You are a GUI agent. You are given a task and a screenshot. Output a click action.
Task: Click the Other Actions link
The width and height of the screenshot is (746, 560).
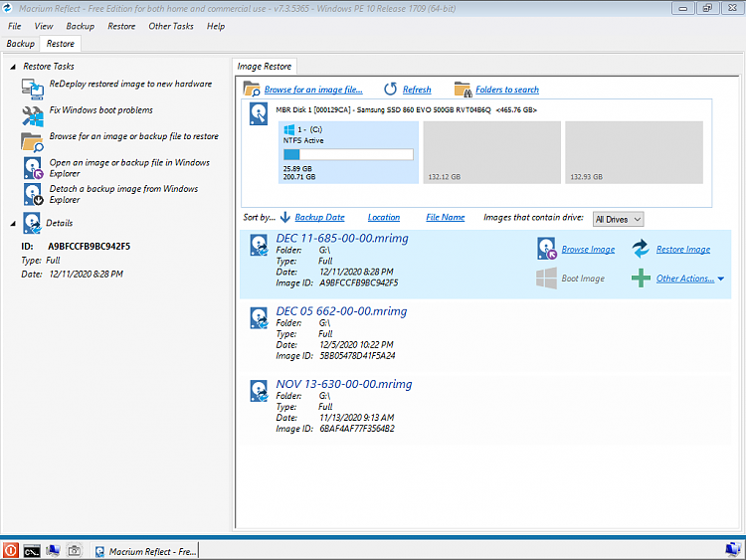pyautogui.click(x=685, y=279)
